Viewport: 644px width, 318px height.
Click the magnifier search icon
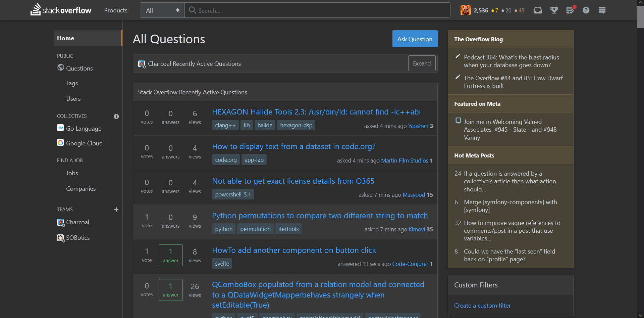click(192, 10)
